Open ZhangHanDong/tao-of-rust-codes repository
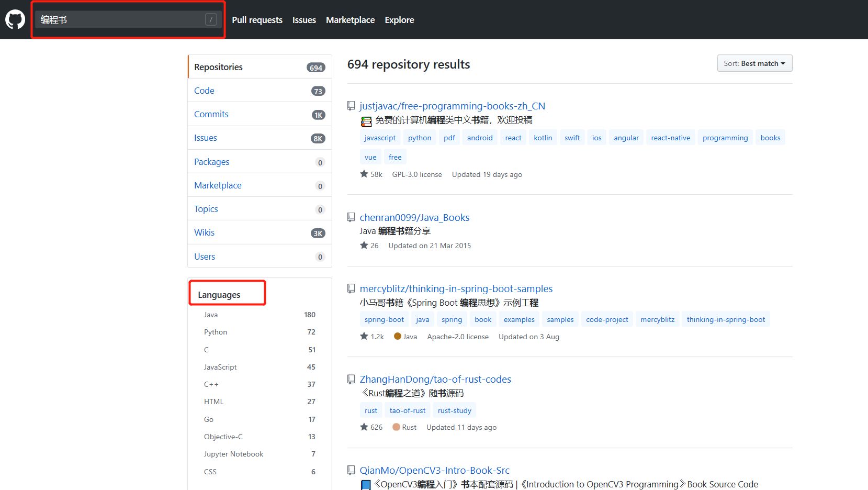 (435, 379)
